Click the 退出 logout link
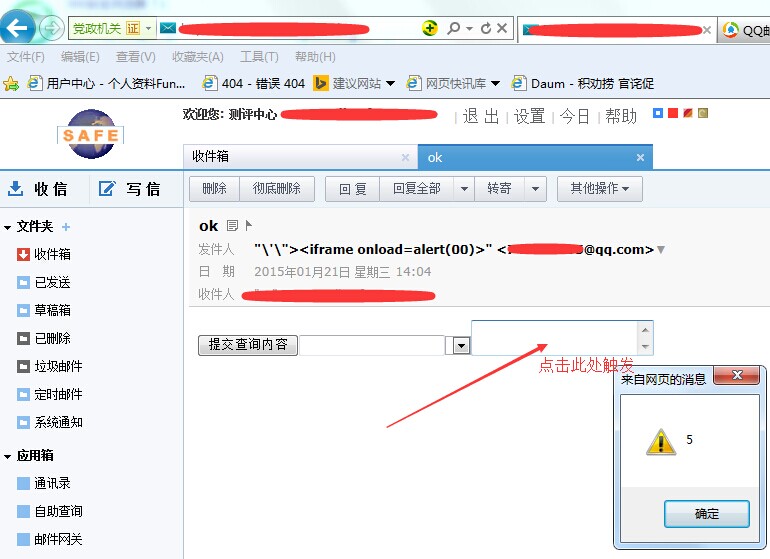 (x=481, y=116)
